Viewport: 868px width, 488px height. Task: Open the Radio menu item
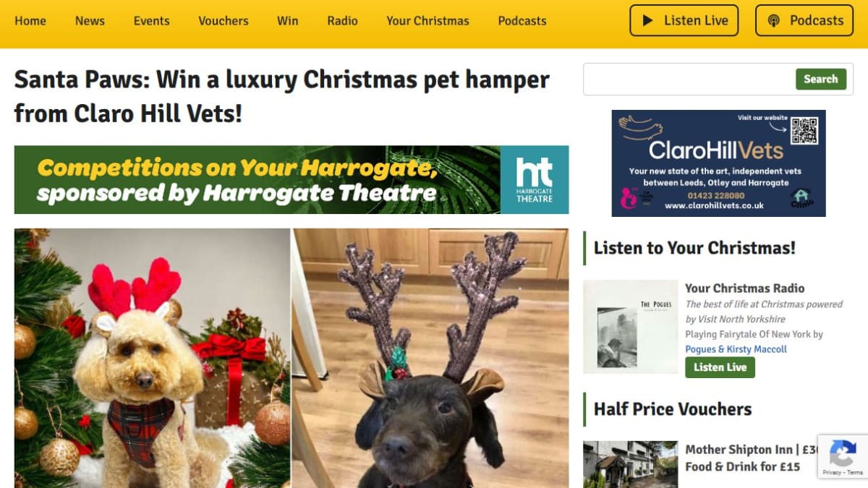coord(342,20)
